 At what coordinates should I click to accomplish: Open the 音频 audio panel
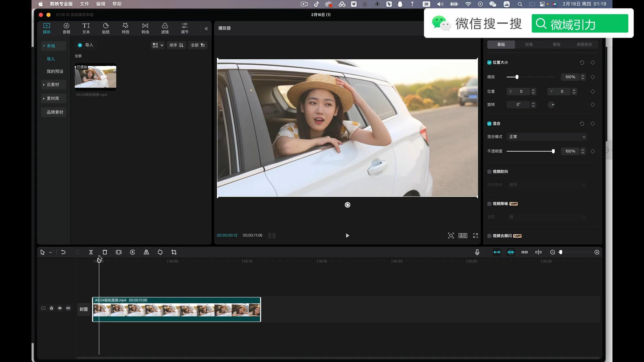point(66,28)
